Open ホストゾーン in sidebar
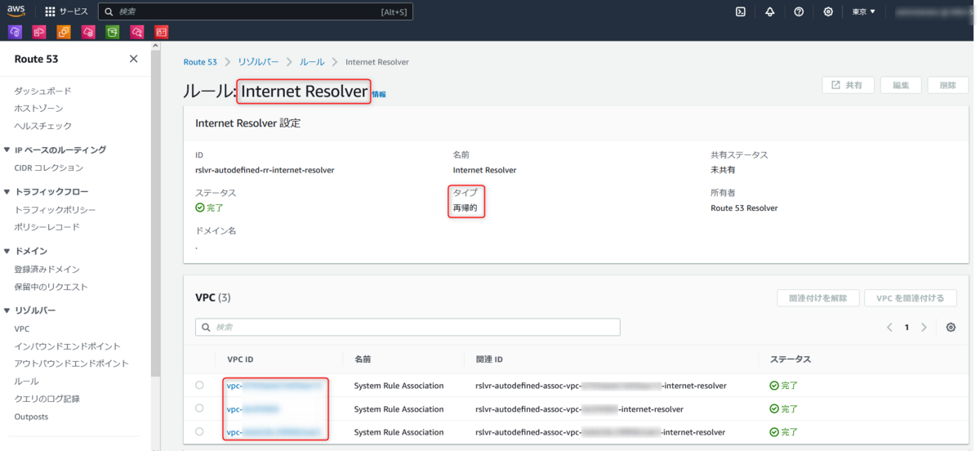 [x=38, y=108]
